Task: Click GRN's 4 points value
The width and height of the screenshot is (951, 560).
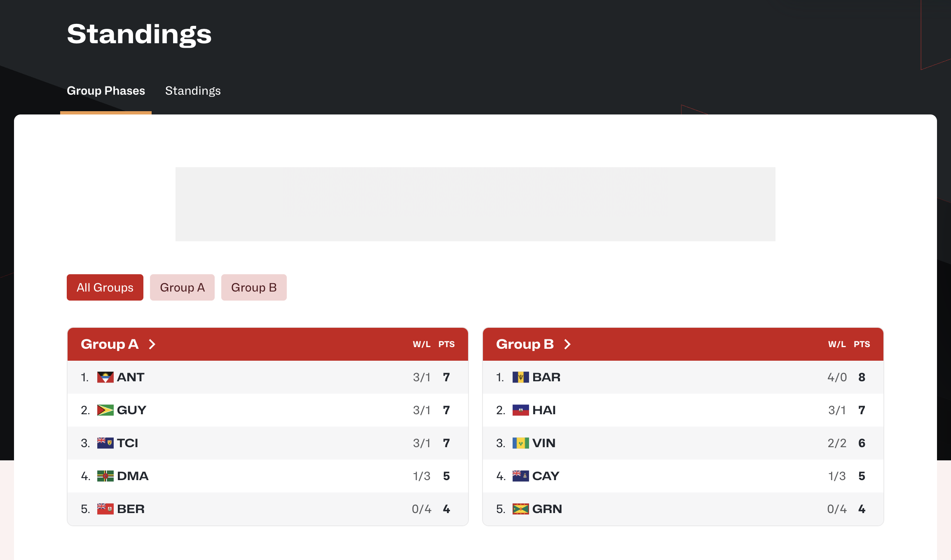Action: coord(862,509)
